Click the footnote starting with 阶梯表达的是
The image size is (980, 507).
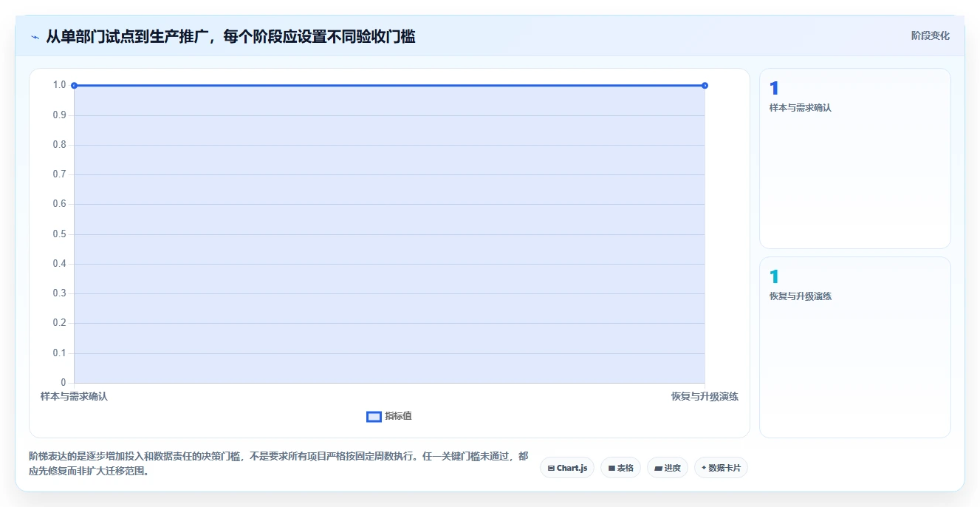(x=278, y=464)
